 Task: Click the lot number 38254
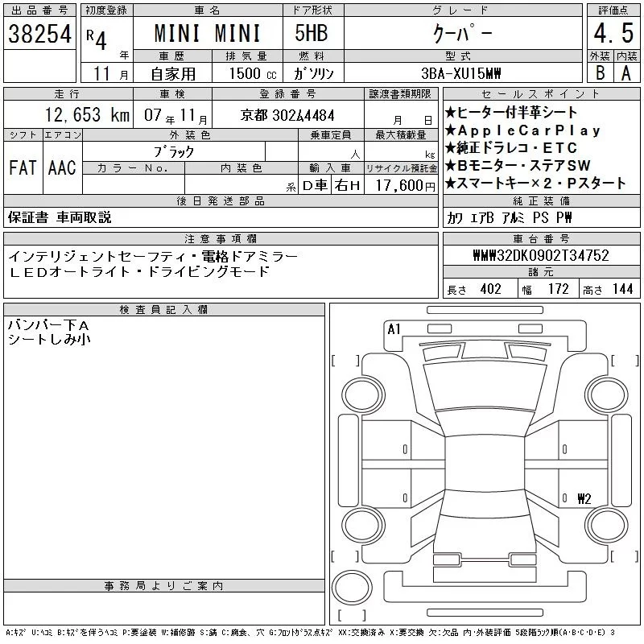point(39,34)
